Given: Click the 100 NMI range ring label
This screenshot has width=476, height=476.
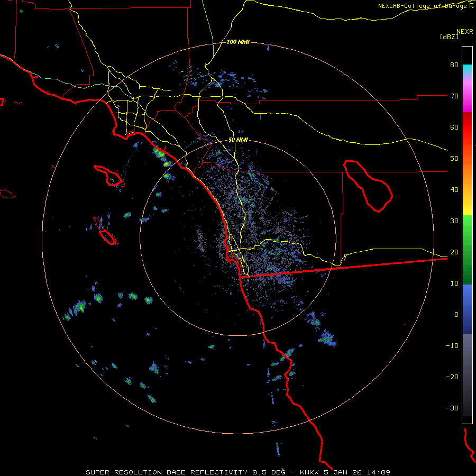Looking at the screenshot, I should point(238,42).
